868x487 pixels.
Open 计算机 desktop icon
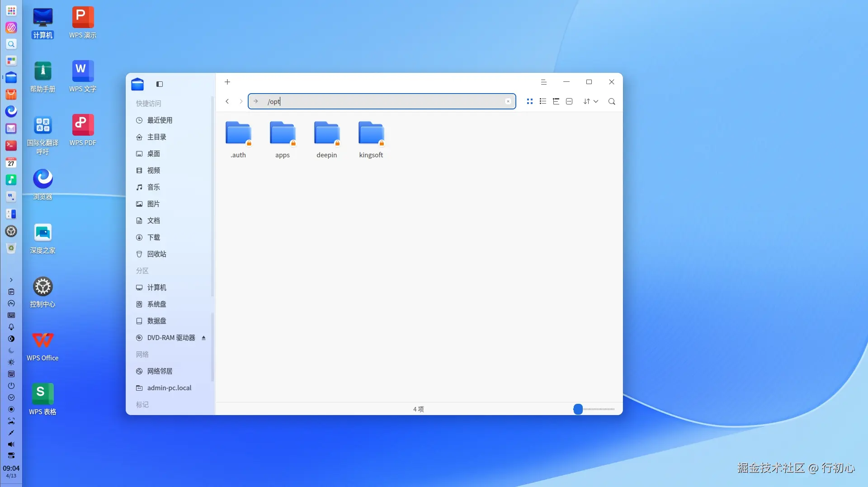(43, 23)
